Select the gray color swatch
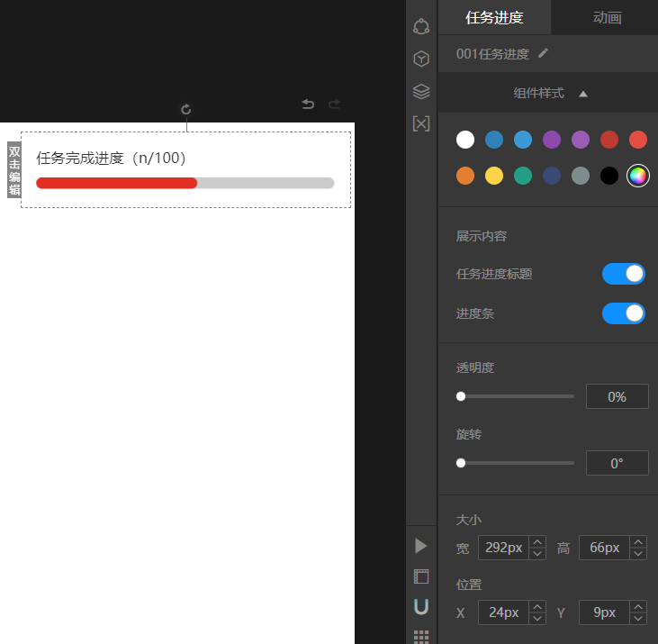Screen dimensions: 658x644 point(581,176)
